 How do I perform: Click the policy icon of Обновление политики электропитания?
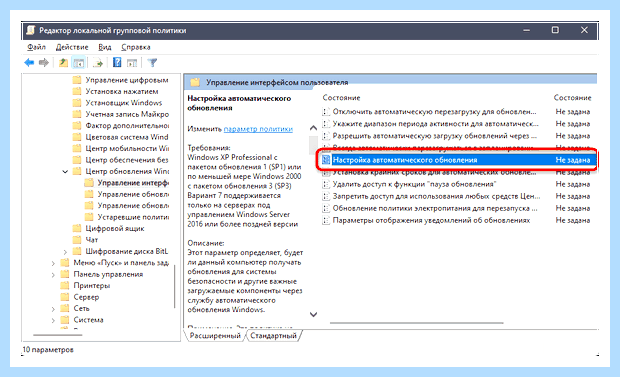point(326,208)
